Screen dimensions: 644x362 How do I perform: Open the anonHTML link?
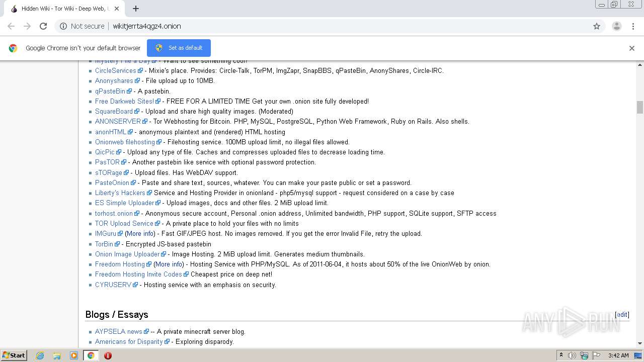pos(111,132)
